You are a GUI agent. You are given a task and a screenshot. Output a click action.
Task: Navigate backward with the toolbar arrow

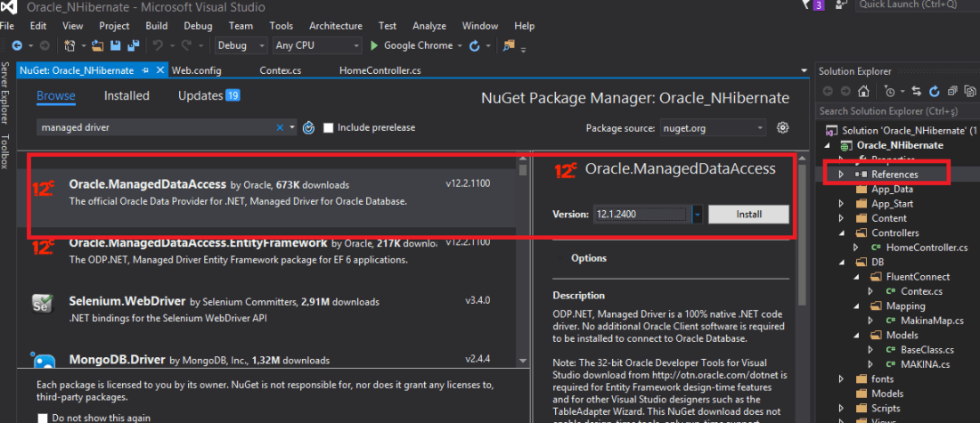click(17, 45)
